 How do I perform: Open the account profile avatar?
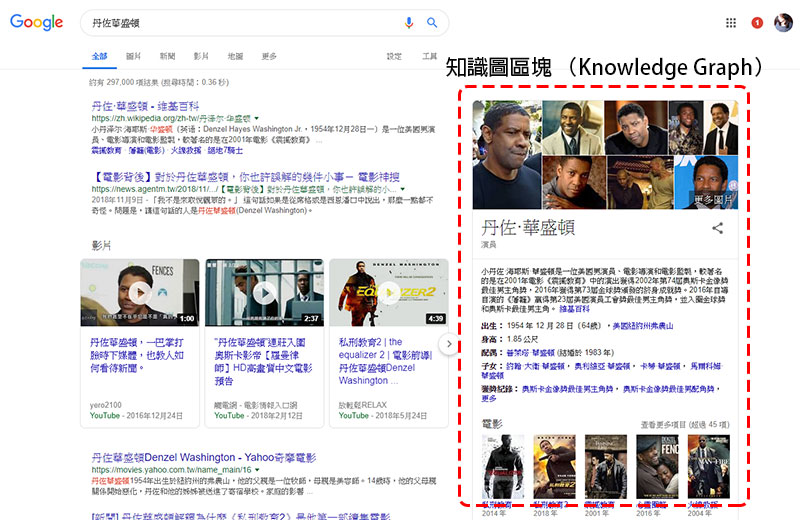pyautogui.click(x=783, y=22)
